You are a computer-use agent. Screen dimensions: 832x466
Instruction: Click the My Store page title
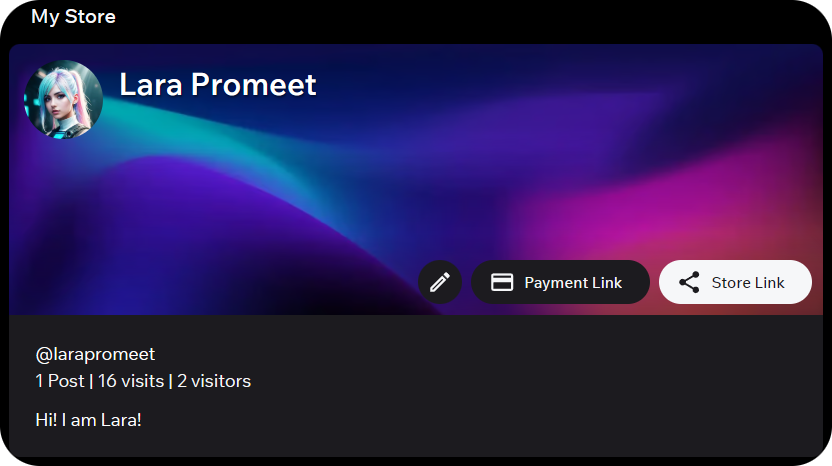tap(73, 16)
